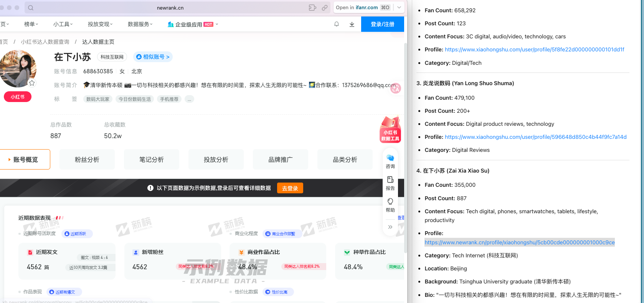The width and height of the screenshot is (644, 303).
Task: Open the highlighted newrank.cn profile link
Action: (519, 242)
